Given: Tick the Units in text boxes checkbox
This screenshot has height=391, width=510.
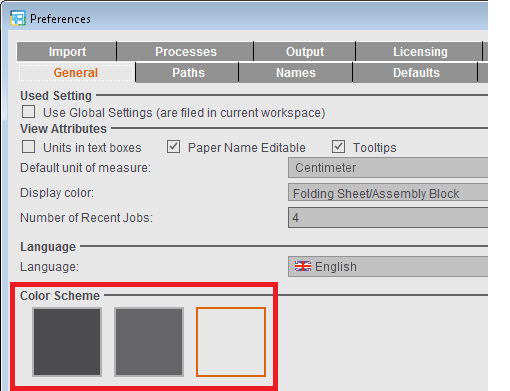Looking at the screenshot, I should click(28, 147).
